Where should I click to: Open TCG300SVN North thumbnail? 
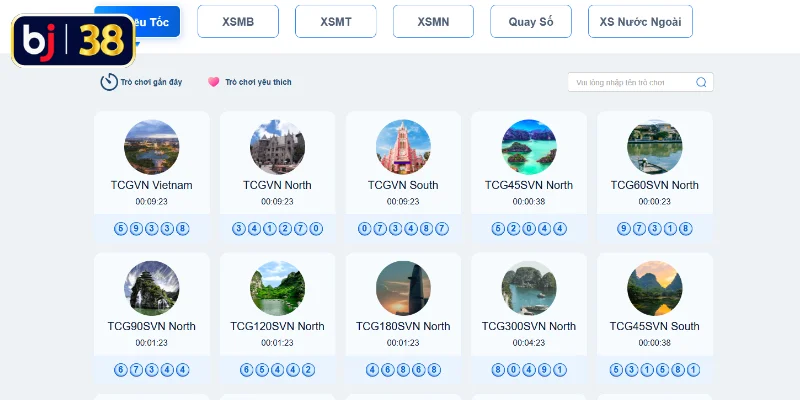[x=529, y=288]
